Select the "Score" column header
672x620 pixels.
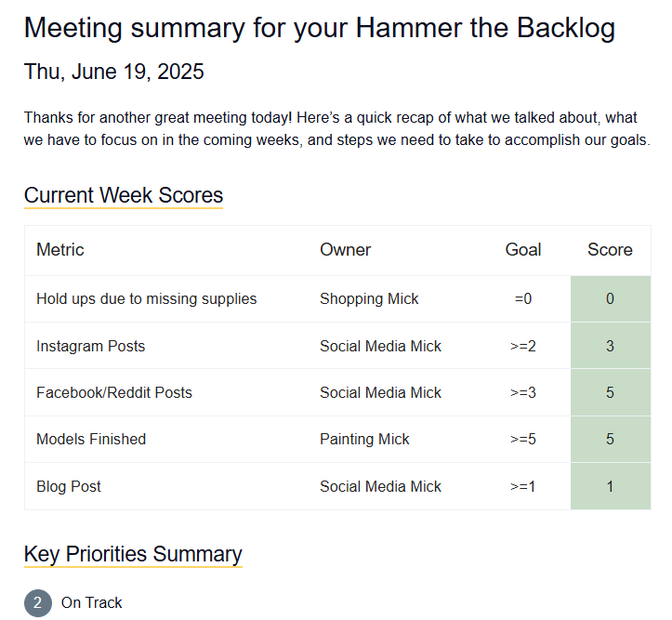pos(610,249)
